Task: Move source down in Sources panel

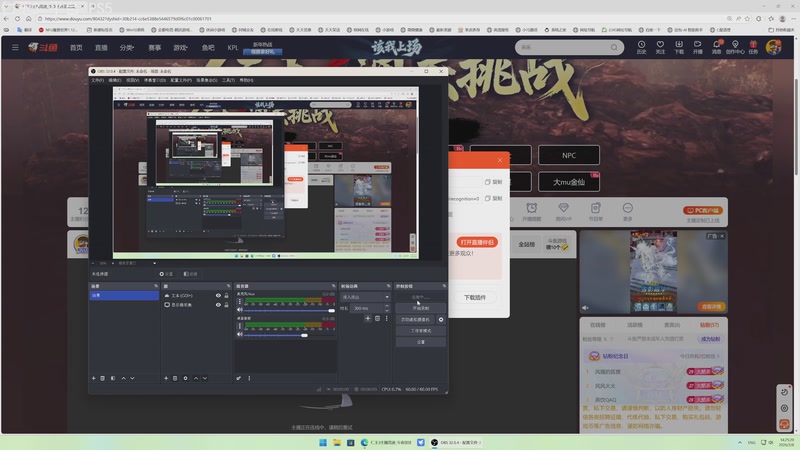Action: tap(205, 378)
